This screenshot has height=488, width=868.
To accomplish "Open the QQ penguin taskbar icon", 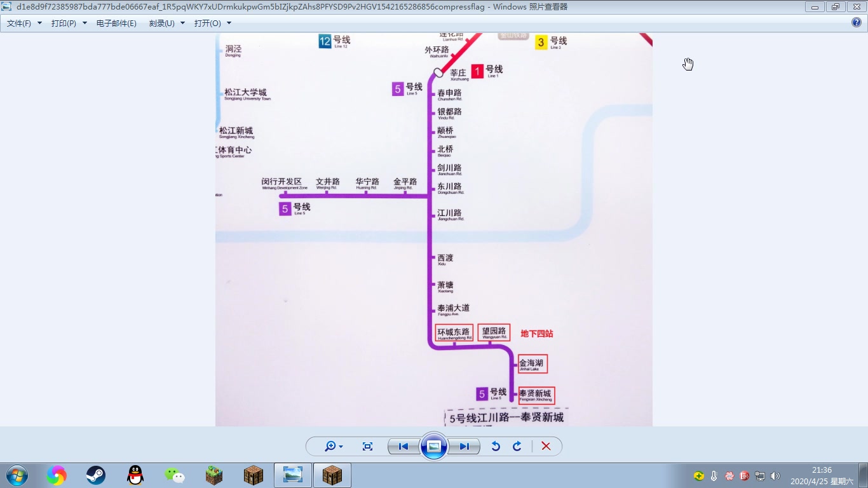I will point(135,475).
